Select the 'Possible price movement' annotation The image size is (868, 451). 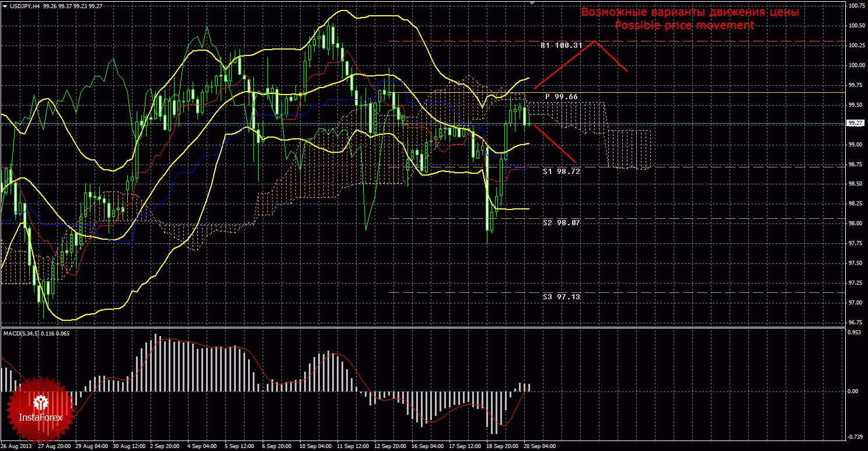684,26
